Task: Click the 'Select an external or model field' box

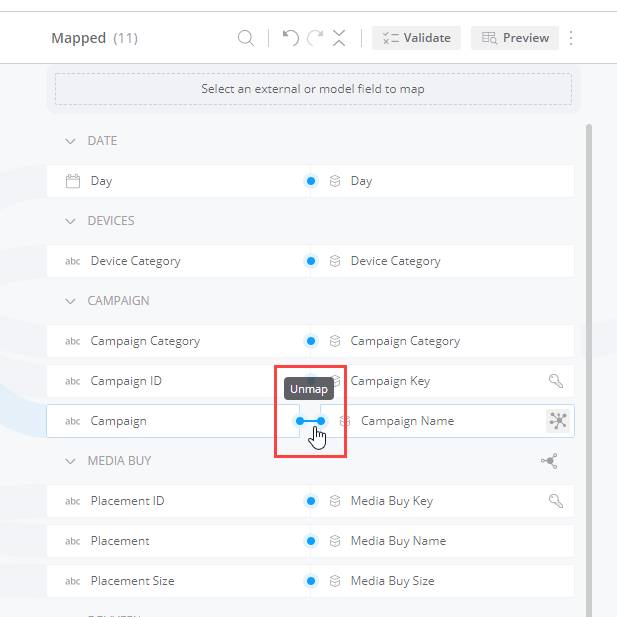Action: click(313, 89)
